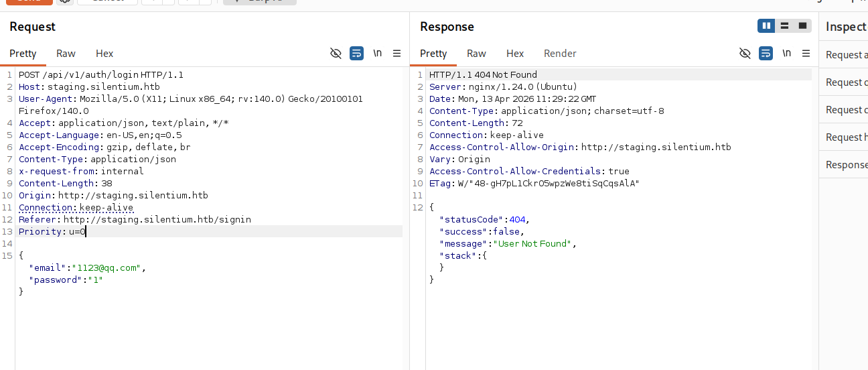Toggle word wrap icon in Request pane
Image resolution: width=868 pixels, height=370 pixels.
357,54
